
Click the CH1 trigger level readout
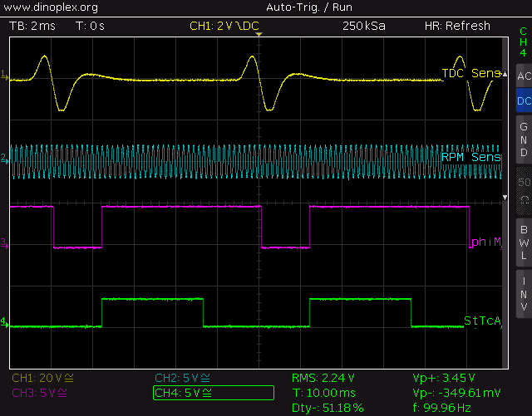[x=224, y=26]
